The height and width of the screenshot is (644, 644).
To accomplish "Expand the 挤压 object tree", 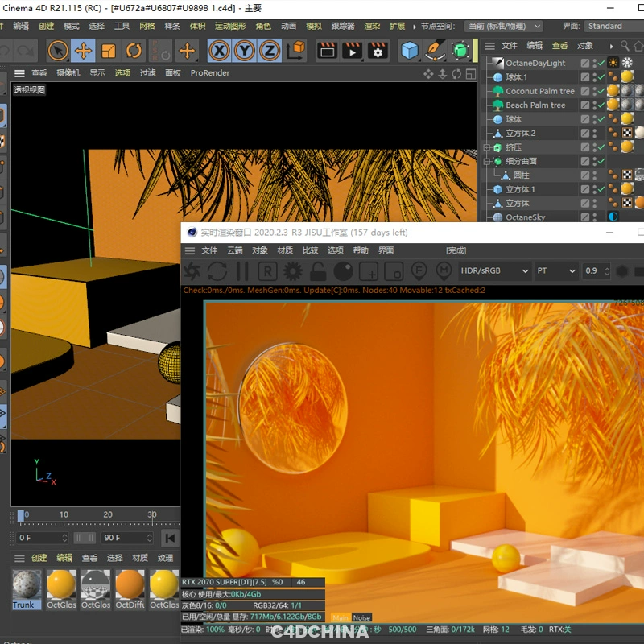I will [x=487, y=147].
